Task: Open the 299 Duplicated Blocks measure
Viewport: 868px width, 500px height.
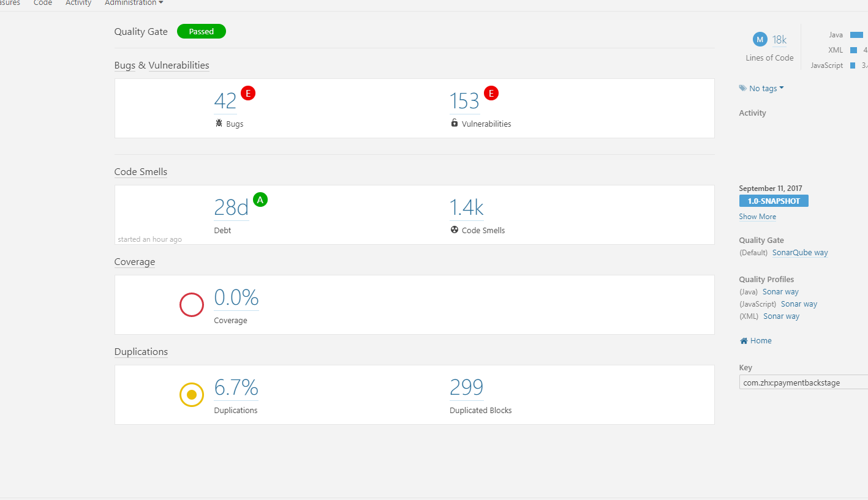Action: [x=466, y=388]
